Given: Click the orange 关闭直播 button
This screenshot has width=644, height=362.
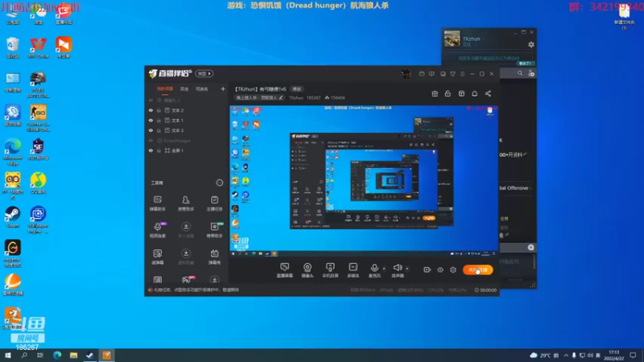Looking at the screenshot, I should click(477, 269).
